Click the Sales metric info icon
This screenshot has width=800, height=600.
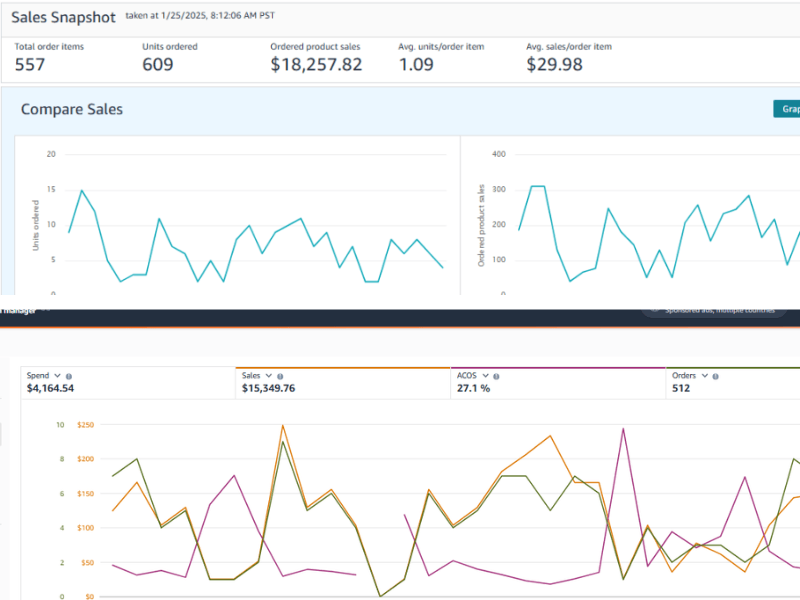279,376
